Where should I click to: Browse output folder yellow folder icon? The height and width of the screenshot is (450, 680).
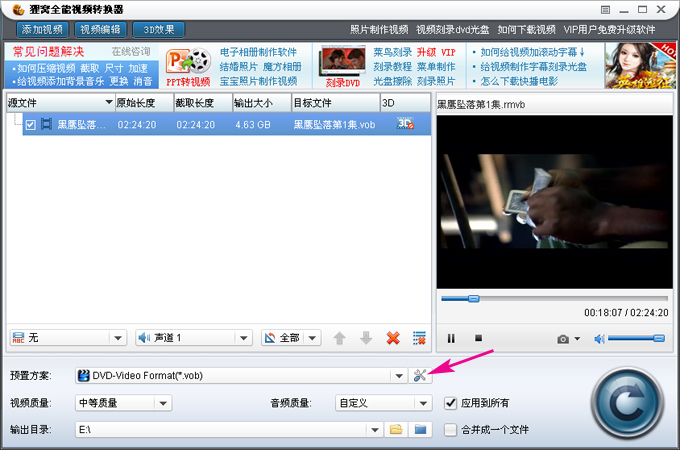[396, 429]
